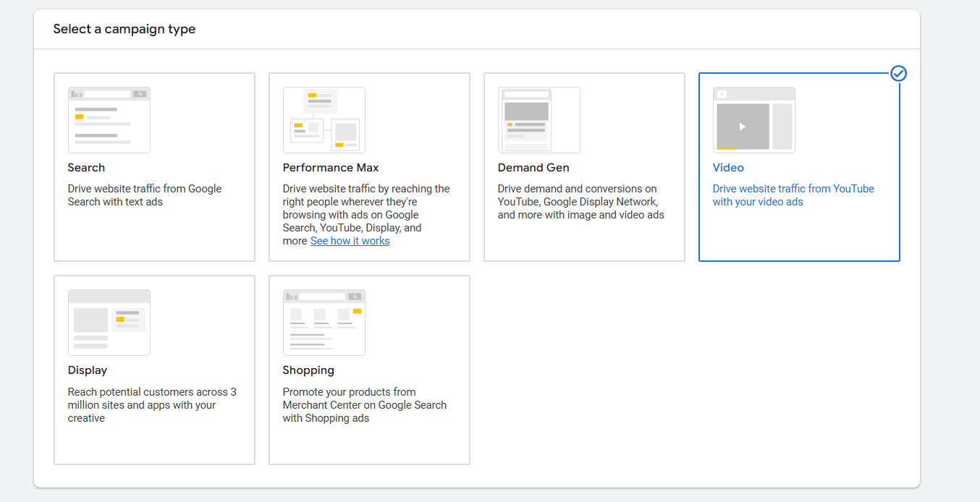Click the Search card's text ads description
Viewport: 980px width, 502px height.
[144, 195]
